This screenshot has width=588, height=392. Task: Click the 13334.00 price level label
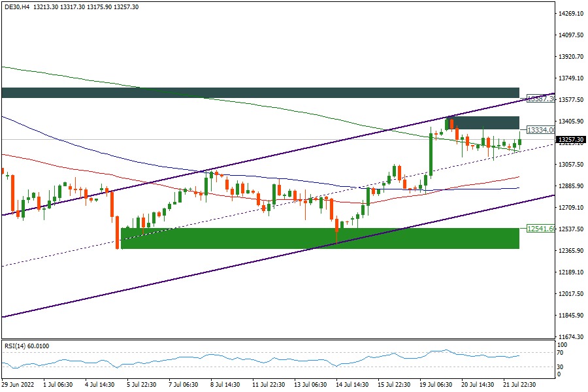coord(540,130)
